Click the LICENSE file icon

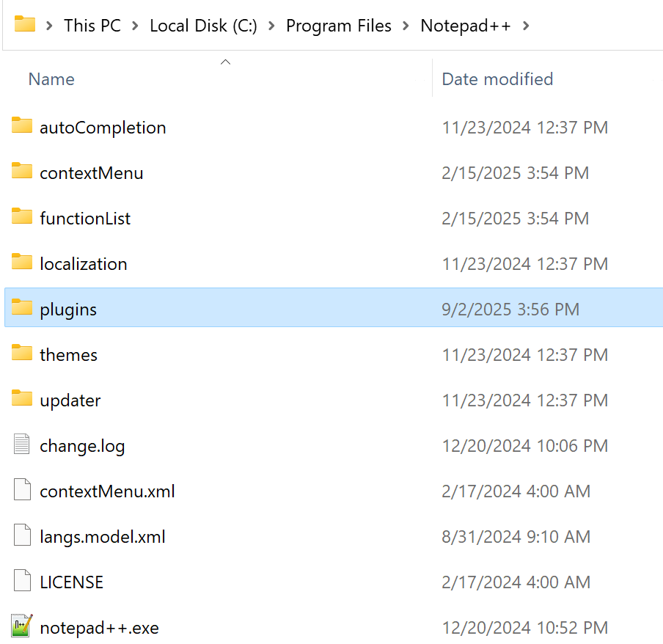tap(21, 581)
